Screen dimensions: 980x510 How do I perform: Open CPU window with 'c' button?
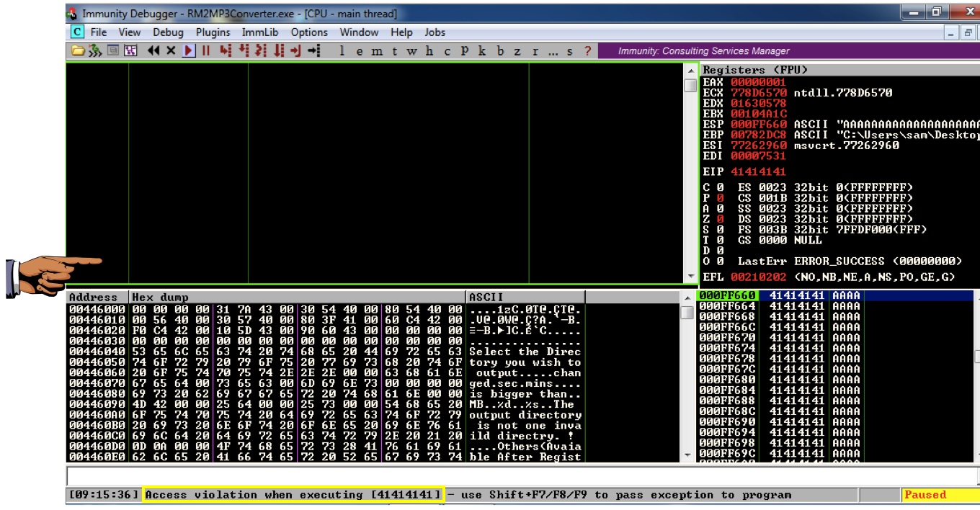[x=447, y=51]
